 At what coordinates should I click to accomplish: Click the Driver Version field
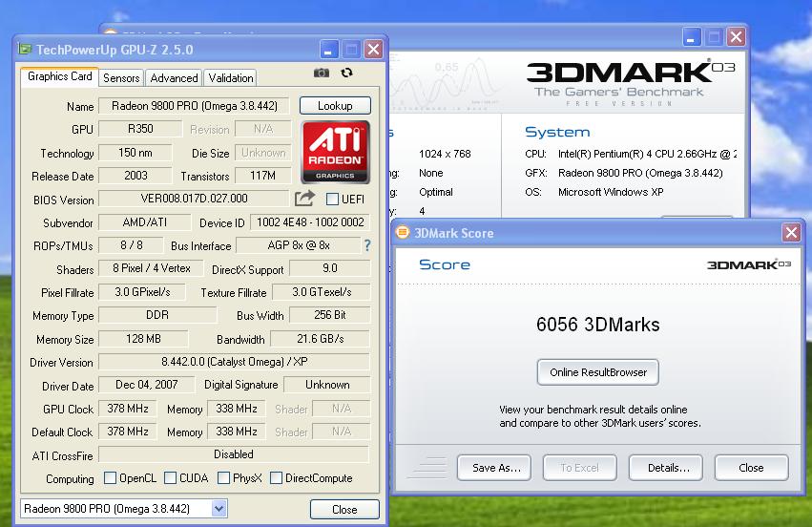(234, 362)
